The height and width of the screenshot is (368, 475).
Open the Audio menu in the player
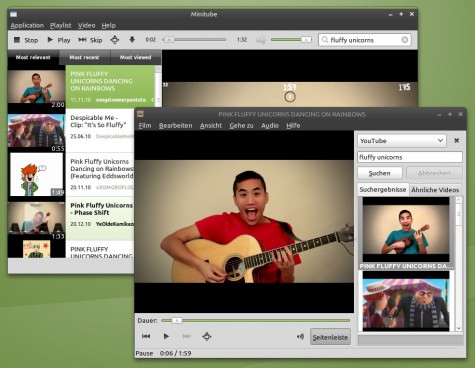click(270, 126)
